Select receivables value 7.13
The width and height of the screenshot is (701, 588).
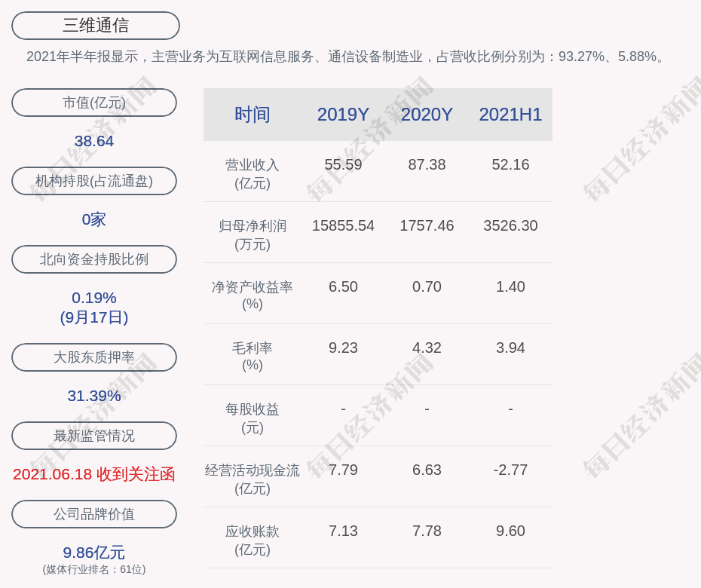click(343, 531)
